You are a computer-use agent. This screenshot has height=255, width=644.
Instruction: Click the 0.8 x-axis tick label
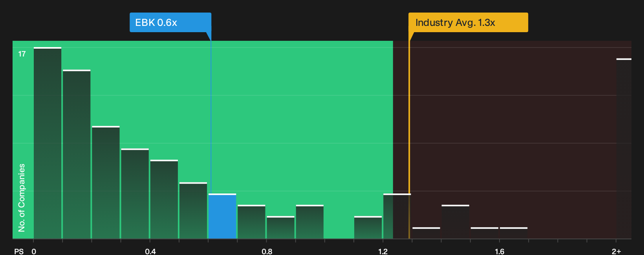[x=267, y=251]
